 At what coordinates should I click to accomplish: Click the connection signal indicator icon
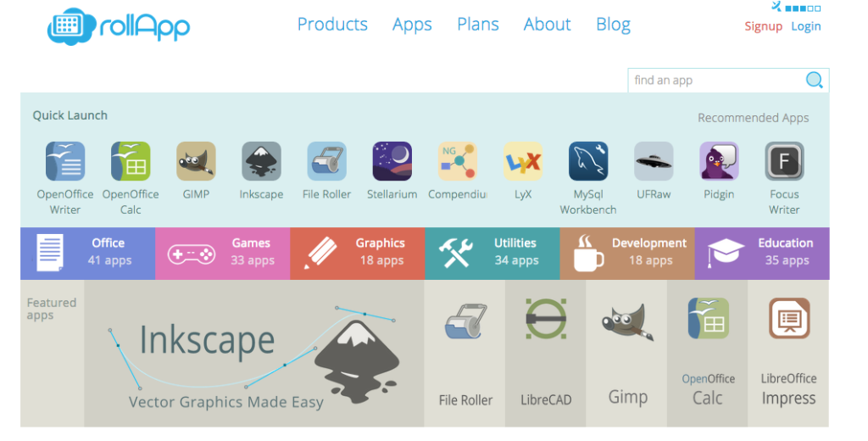pos(796,7)
